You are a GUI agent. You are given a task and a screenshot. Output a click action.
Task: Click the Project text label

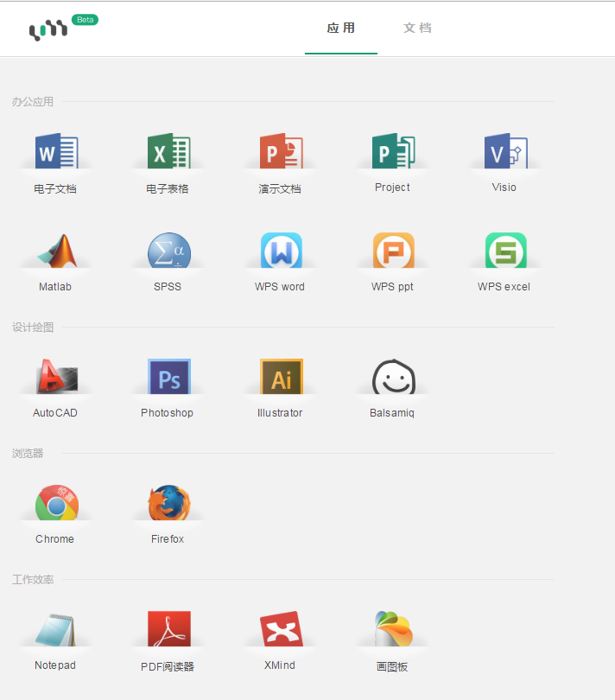(392, 188)
